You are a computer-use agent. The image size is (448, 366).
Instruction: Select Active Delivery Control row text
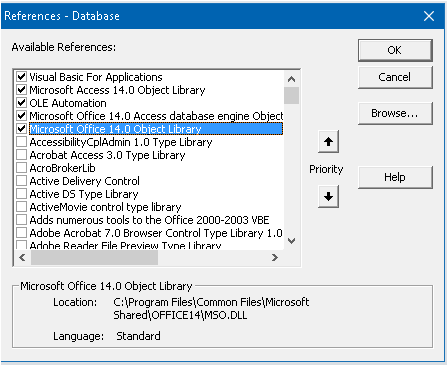[85, 181]
